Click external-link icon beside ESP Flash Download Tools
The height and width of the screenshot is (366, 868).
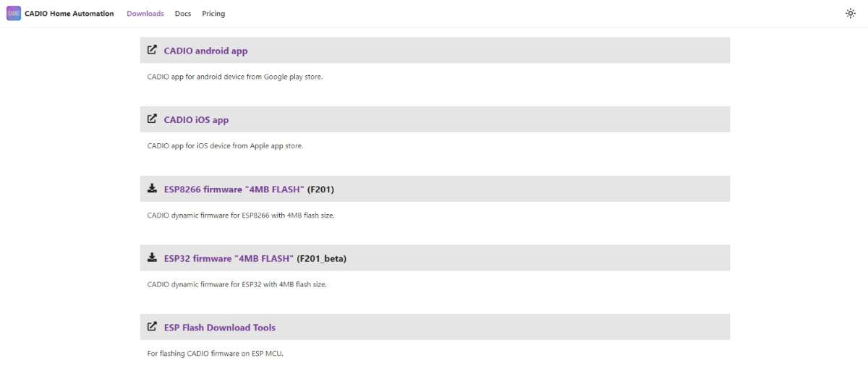tap(152, 327)
